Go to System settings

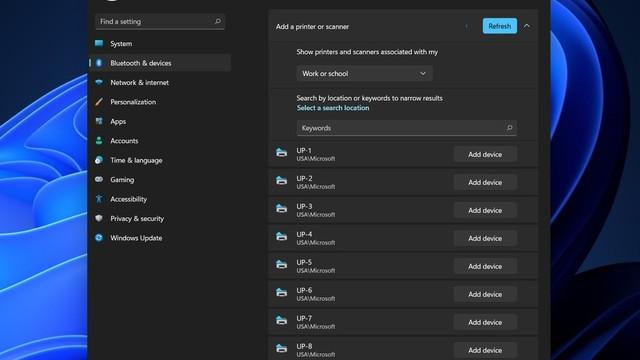[160, 43]
